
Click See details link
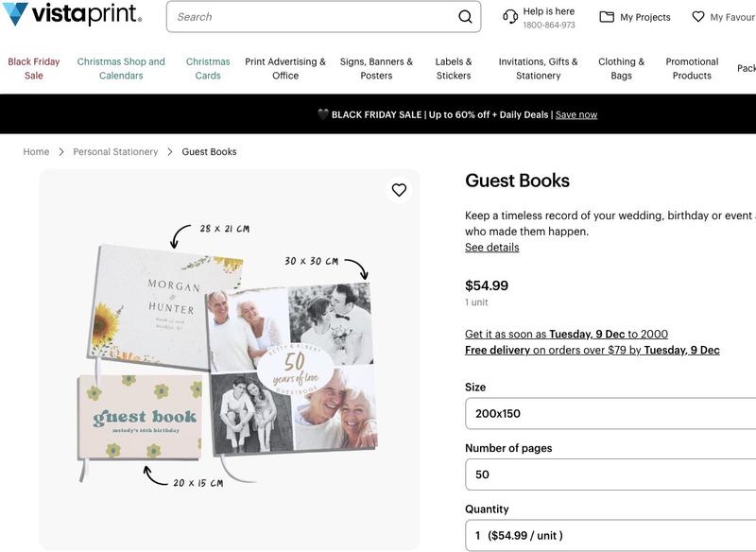point(491,248)
